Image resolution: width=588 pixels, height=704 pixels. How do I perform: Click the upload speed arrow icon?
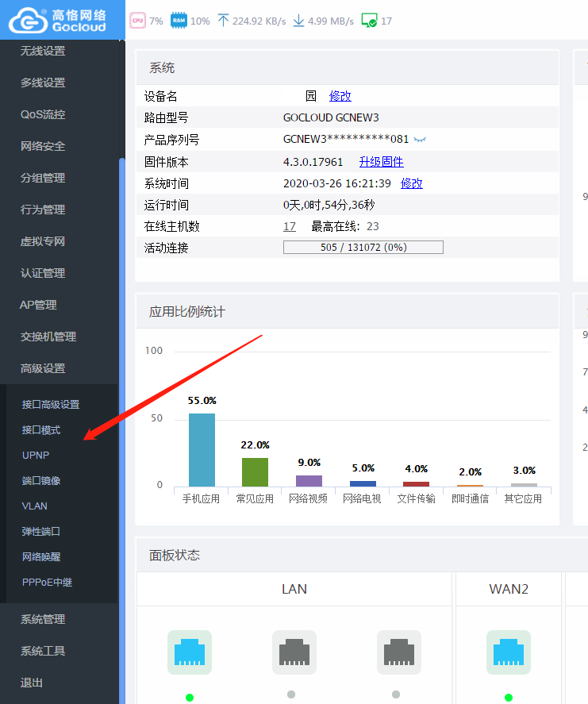coord(223,21)
